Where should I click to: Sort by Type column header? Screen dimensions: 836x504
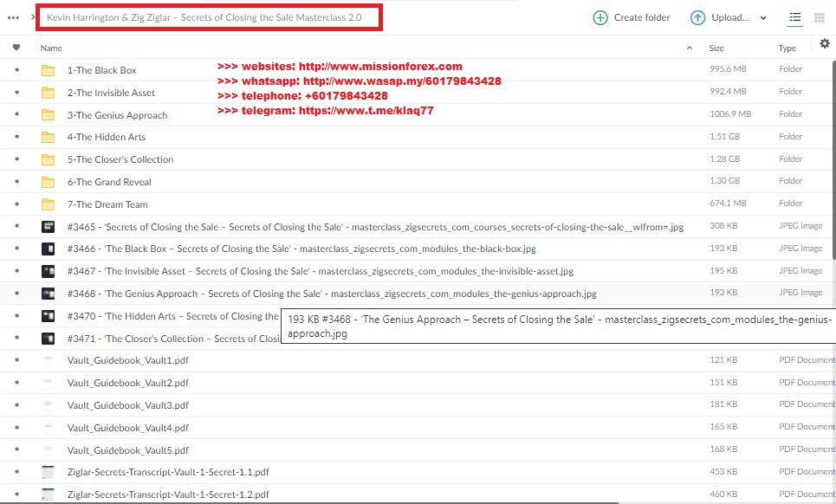click(x=787, y=48)
